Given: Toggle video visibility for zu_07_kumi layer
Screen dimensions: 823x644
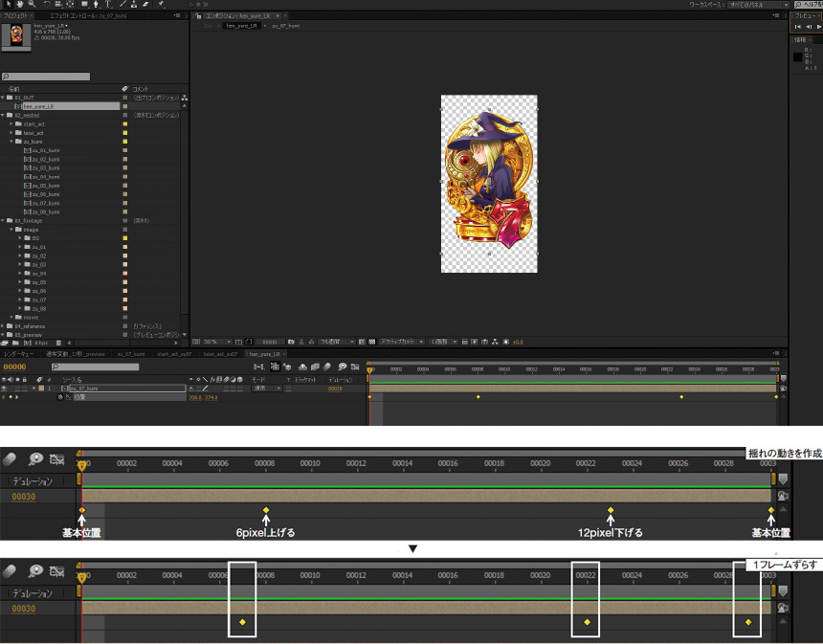Looking at the screenshot, I should 4,389.
